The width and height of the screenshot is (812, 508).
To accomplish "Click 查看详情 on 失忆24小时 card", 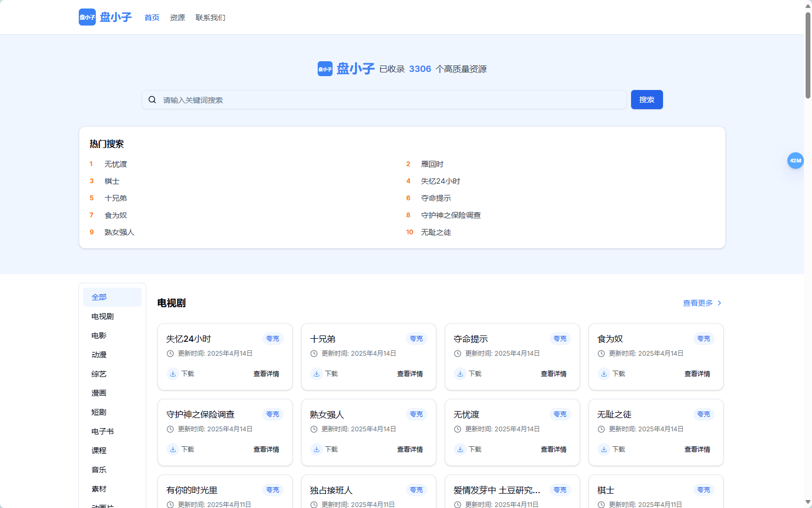I will [267, 374].
